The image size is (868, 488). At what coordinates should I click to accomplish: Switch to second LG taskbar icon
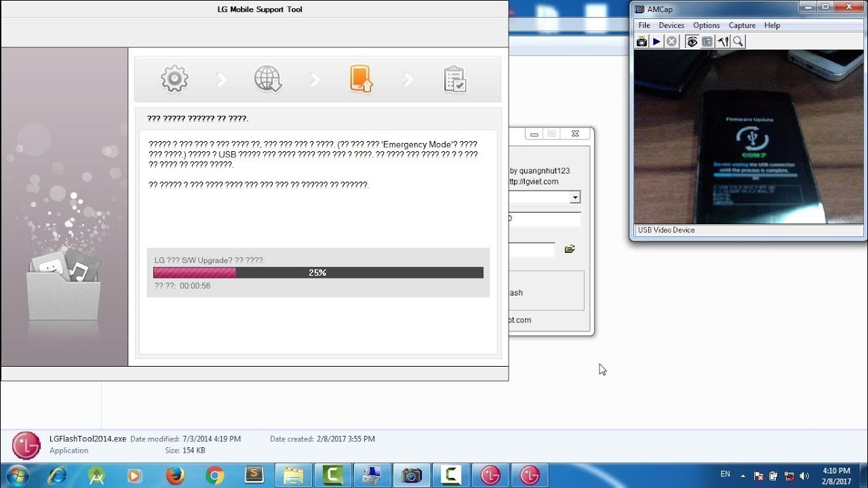[x=530, y=476]
